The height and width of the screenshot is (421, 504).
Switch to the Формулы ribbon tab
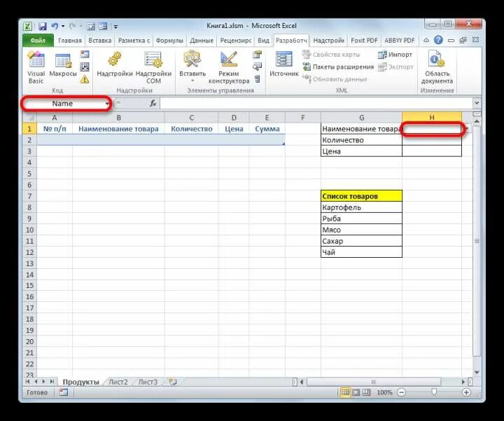point(169,41)
